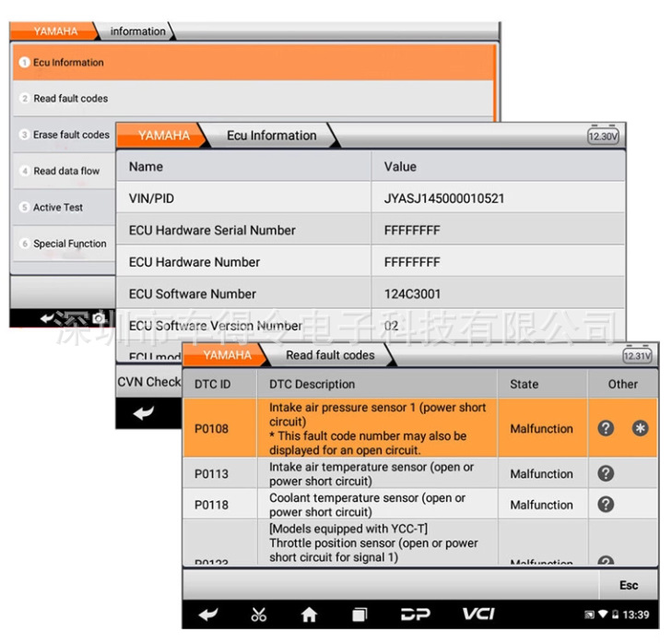The height and width of the screenshot is (643, 672).
Task: Tap the DP icon in the navigation bar
Action: (415, 613)
